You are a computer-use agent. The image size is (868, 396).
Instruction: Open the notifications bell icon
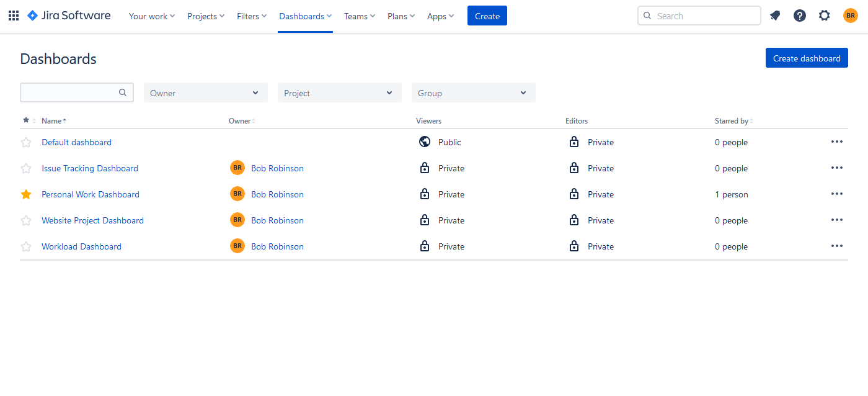pyautogui.click(x=774, y=15)
